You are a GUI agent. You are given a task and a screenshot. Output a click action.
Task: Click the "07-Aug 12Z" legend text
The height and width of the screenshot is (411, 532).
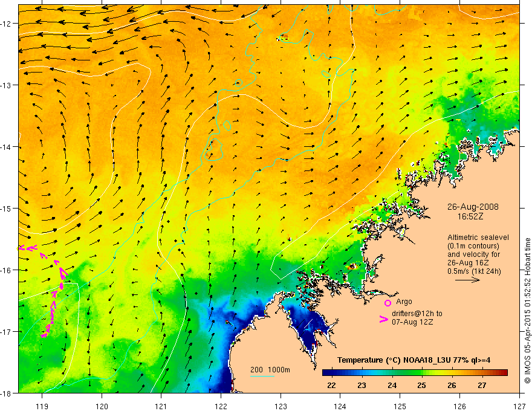(412, 322)
